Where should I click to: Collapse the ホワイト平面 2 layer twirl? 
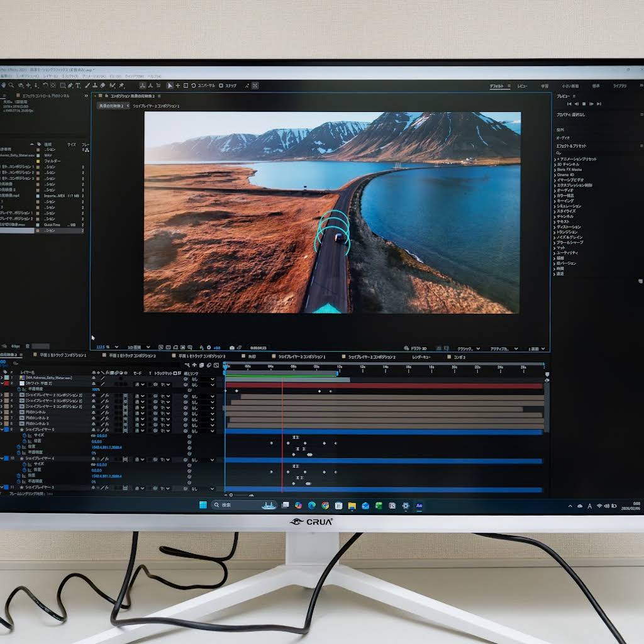coord(2,383)
